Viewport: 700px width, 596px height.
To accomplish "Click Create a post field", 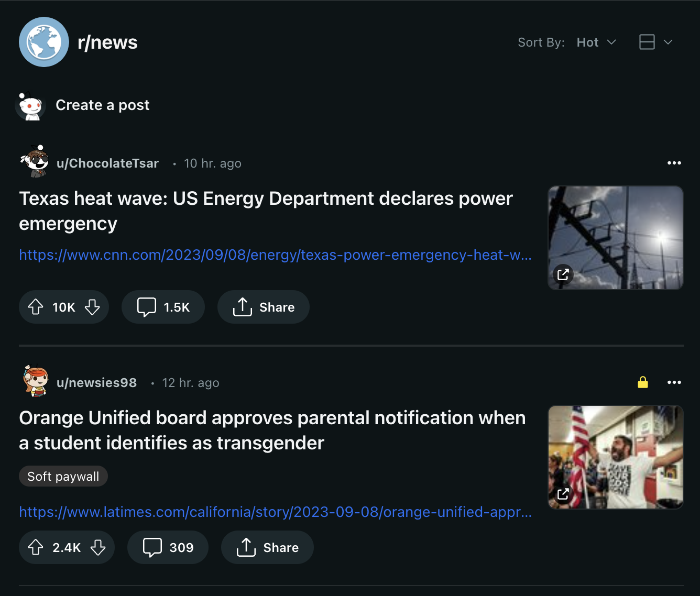I will pyautogui.click(x=103, y=105).
